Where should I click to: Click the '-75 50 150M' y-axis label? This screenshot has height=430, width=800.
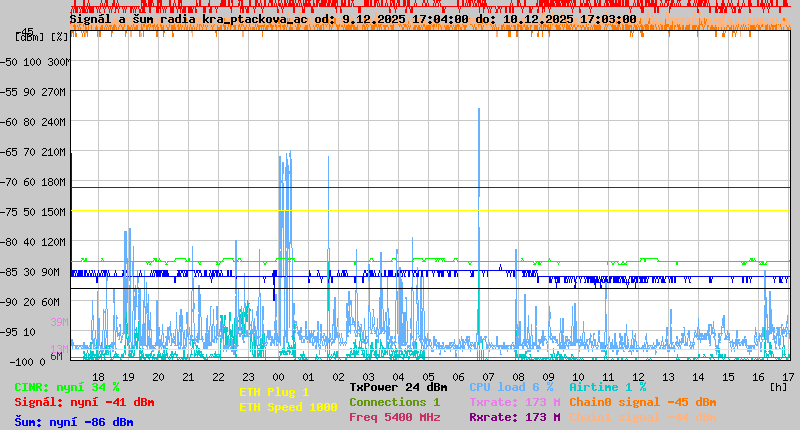tap(33, 212)
